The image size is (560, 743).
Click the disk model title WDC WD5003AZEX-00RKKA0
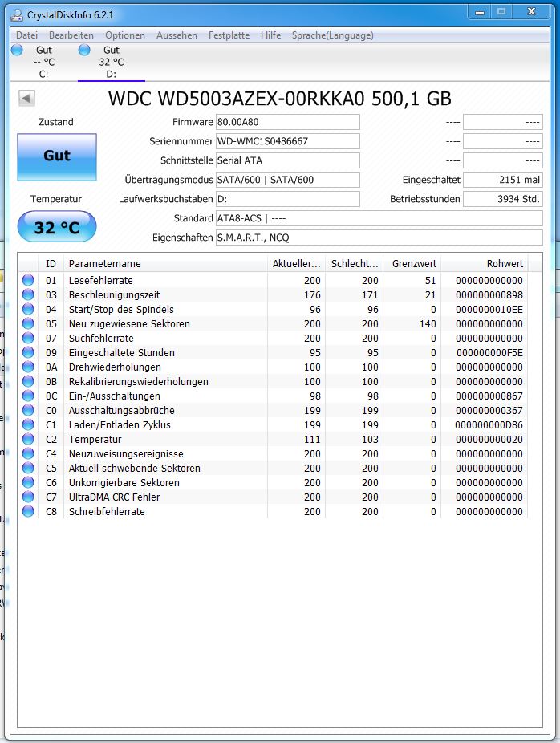279,99
